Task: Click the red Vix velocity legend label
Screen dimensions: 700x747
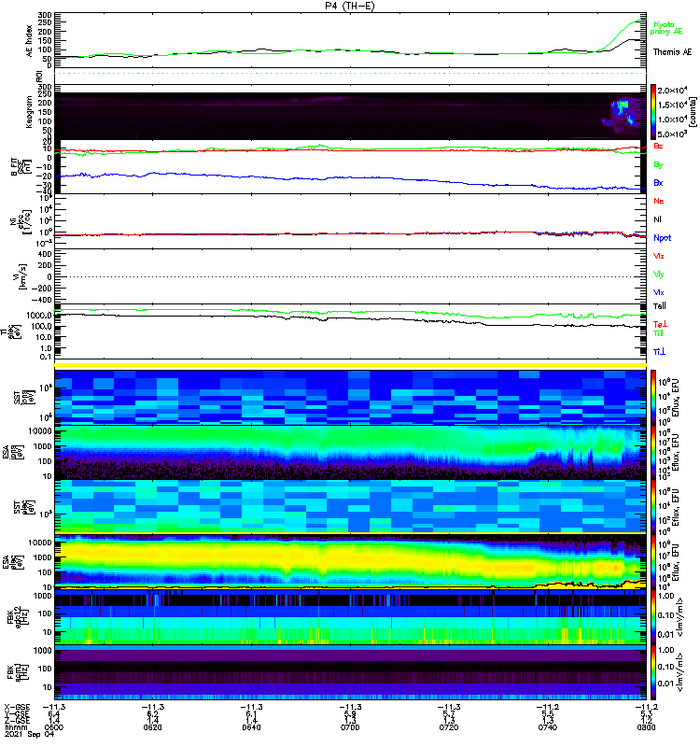Action: pyautogui.click(x=658, y=256)
